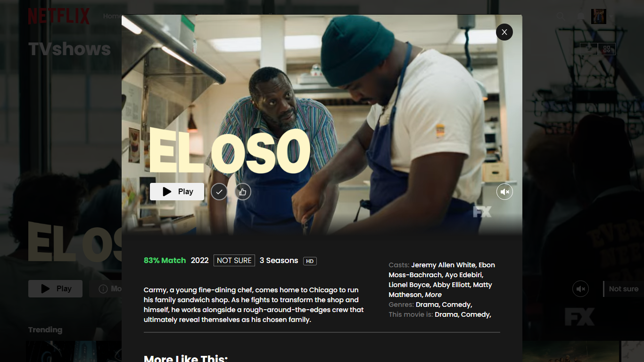Open Jeremy Allen White cast link
The height and width of the screenshot is (362, 644).
coord(444,265)
